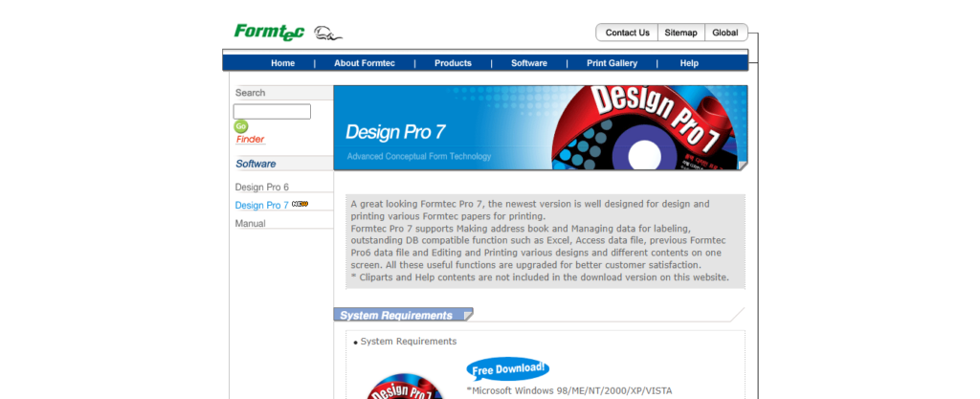Go to Home in navigation bar

[x=282, y=63]
